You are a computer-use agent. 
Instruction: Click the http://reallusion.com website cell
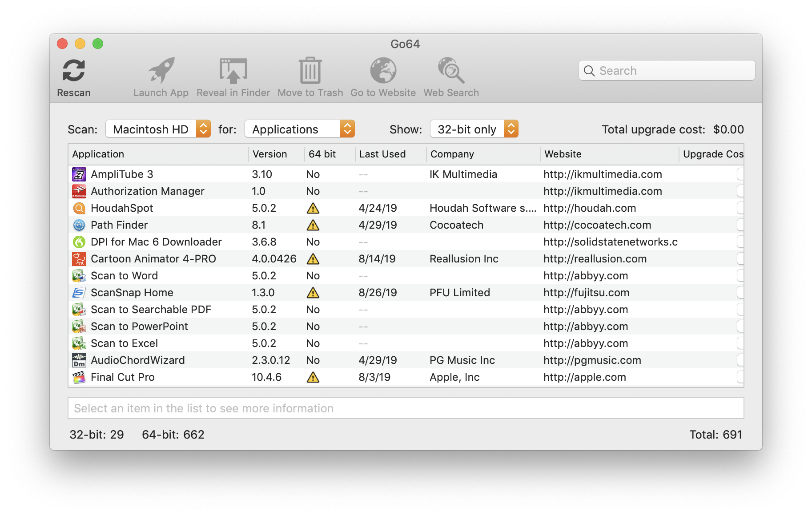595,259
